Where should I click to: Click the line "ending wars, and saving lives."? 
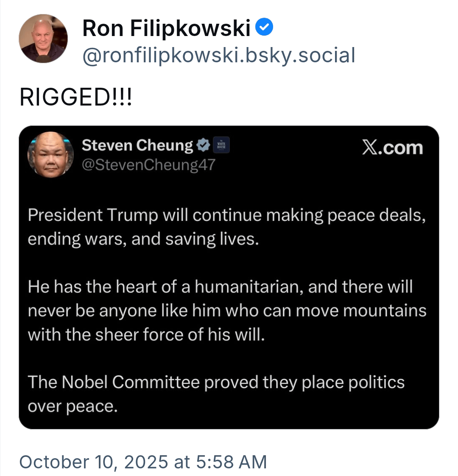pyautogui.click(x=143, y=239)
